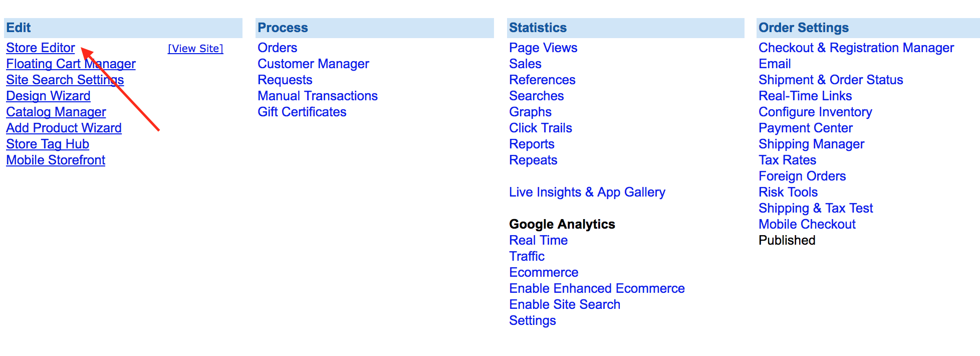Open Tax Rates settings
Screen dimensions: 980x356
(788, 160)
